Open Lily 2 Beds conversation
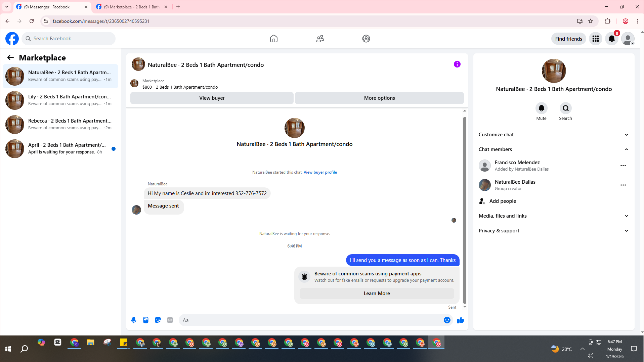This screenshot has width=644, height=362. [x=60, y=100]
